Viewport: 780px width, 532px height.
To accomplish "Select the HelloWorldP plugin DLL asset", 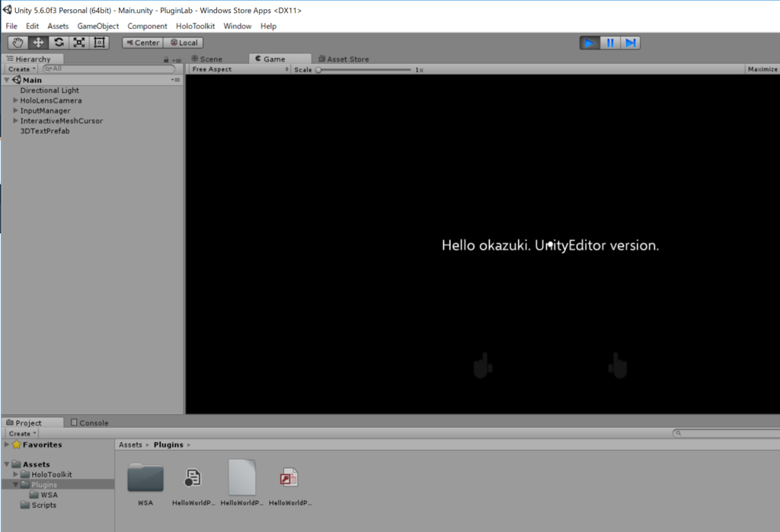I will coord(193,478).
